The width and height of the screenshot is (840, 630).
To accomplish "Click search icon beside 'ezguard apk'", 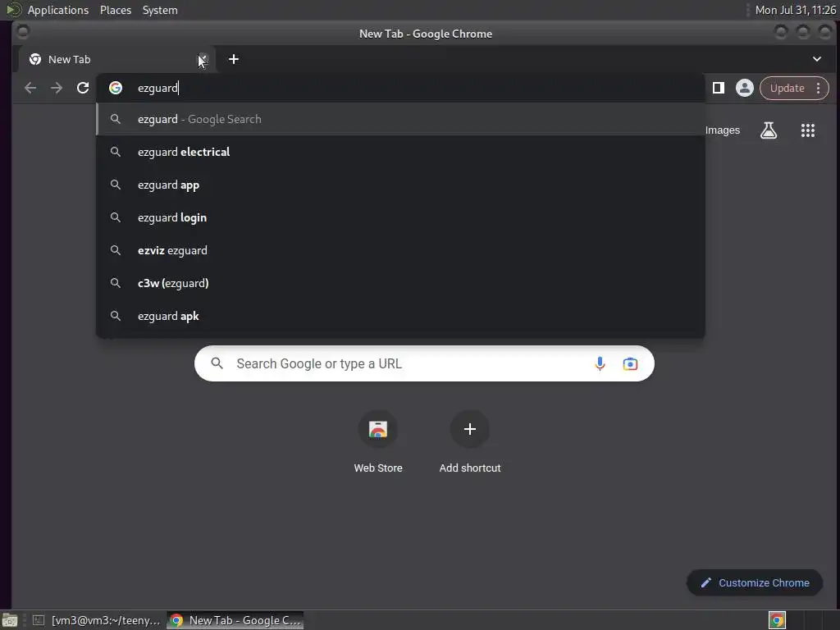I will (115, 316).
